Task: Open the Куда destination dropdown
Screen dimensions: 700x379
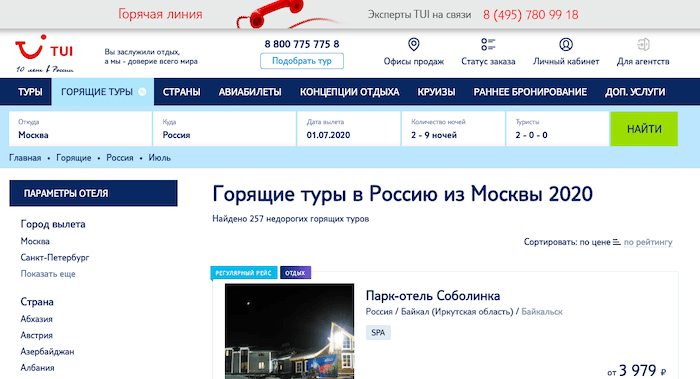Action: 225,129
